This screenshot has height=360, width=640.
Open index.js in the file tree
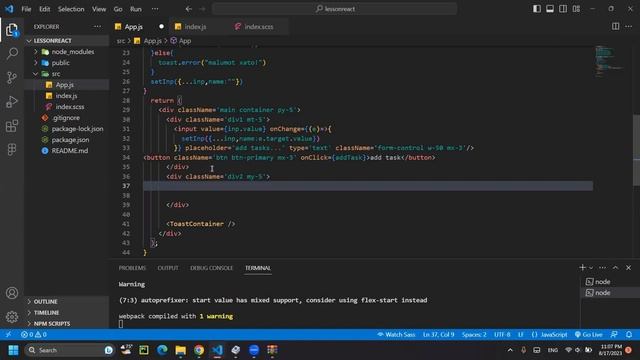click(x=67, y=96)
